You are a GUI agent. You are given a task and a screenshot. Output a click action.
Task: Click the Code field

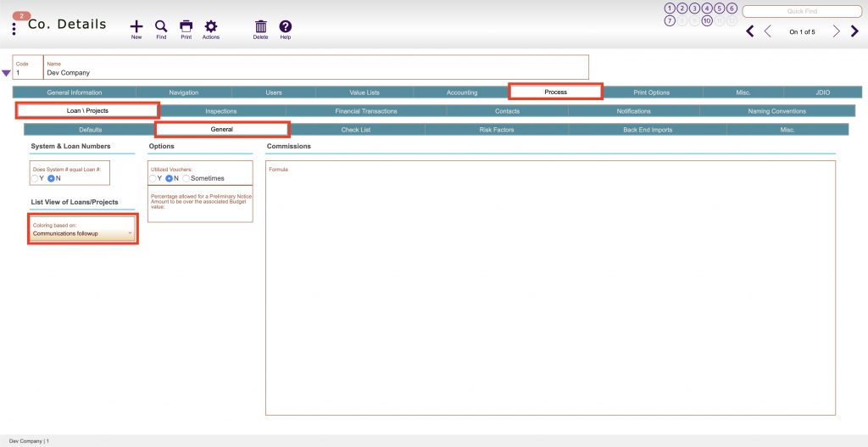click(28, 67)
